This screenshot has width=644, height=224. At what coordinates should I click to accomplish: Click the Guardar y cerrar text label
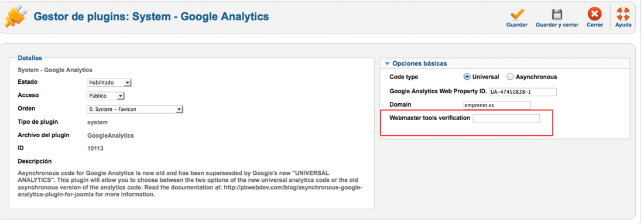557,25
